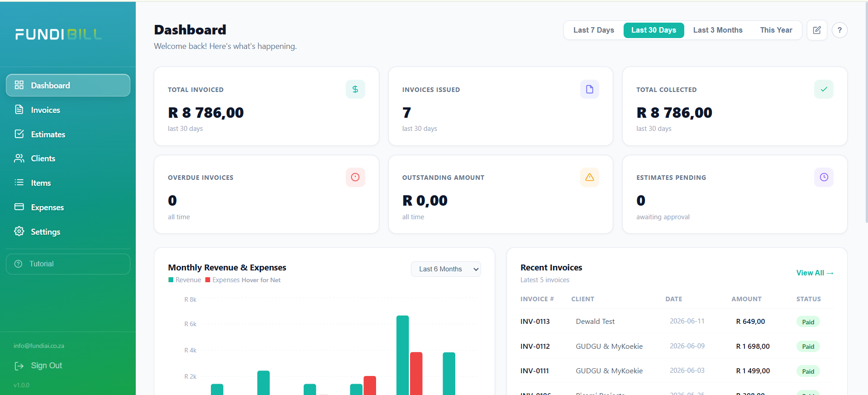Click the Dashboard grid icon in sidebar
The width and height of the screenshot is (868, 395).
(x=19, y=85)
